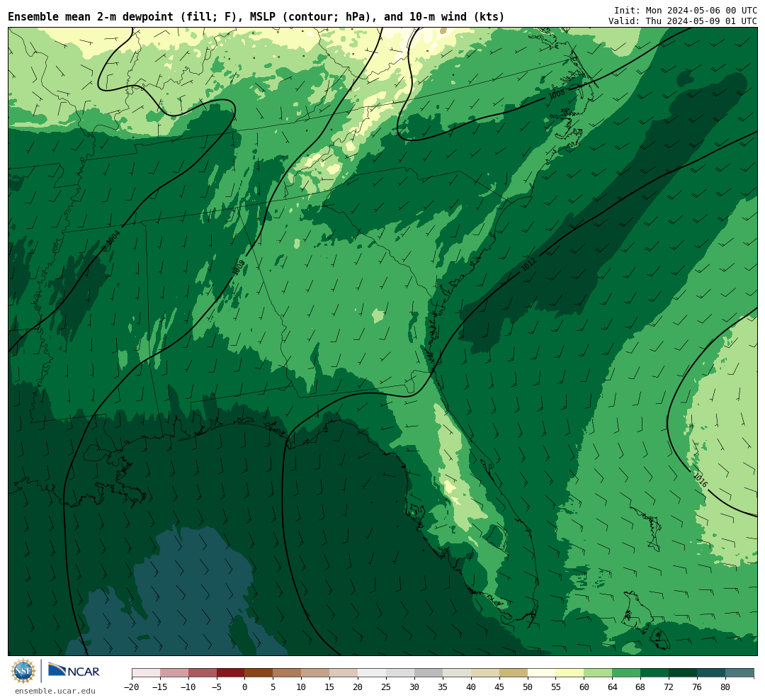Click the 64 colorbar tick label

pyautogui.click(x=613, y=687)
